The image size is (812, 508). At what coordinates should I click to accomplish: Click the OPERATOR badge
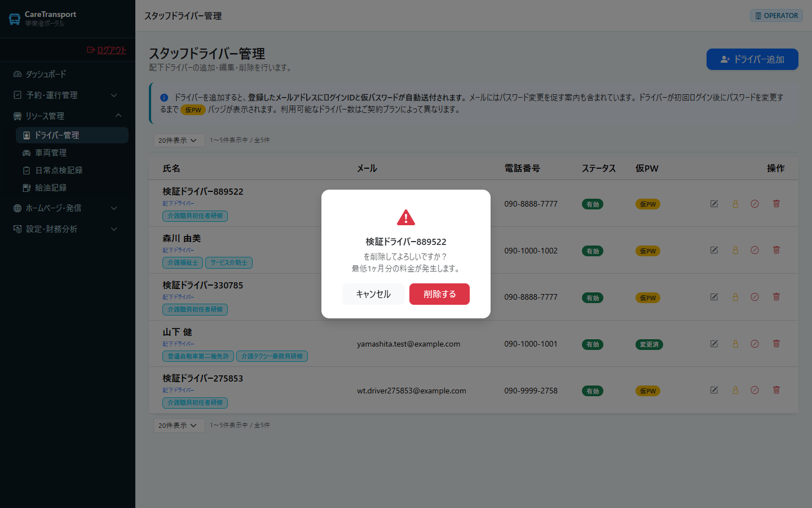click(776, 16)
